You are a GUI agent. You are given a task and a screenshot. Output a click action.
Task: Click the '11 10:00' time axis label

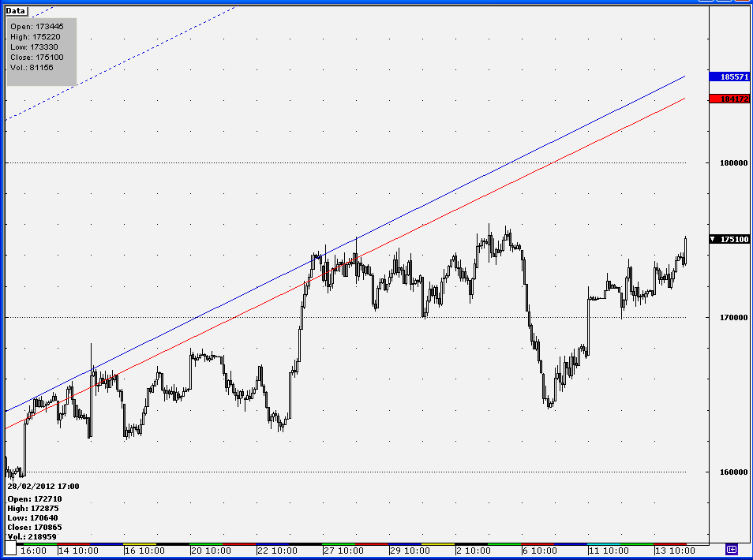pyautogui.click(x=609, y=551)
